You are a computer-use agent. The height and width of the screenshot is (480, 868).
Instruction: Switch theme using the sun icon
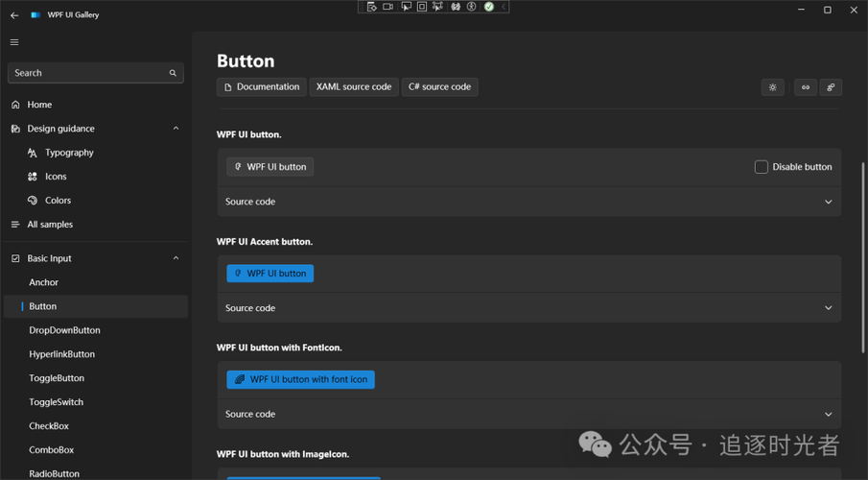point(773,87)
